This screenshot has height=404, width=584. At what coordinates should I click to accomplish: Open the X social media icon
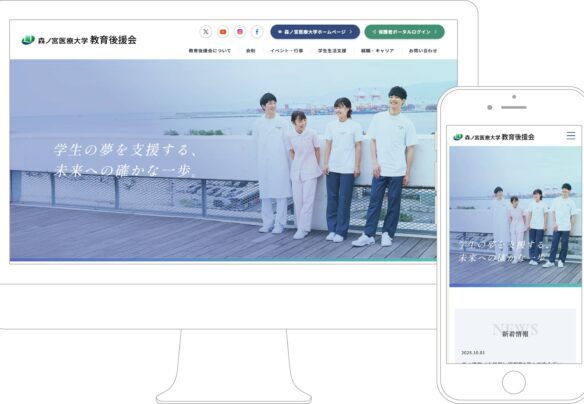206,32
